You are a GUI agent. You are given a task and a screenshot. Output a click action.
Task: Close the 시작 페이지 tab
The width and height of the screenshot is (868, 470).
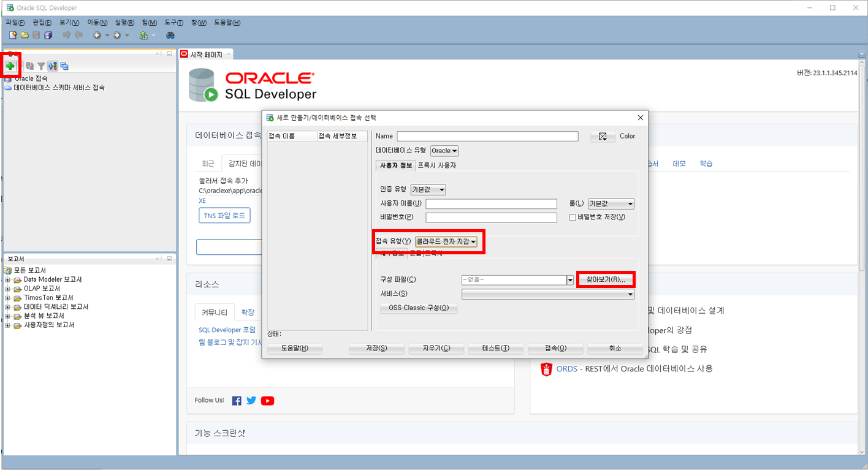(x=229, y=55)
